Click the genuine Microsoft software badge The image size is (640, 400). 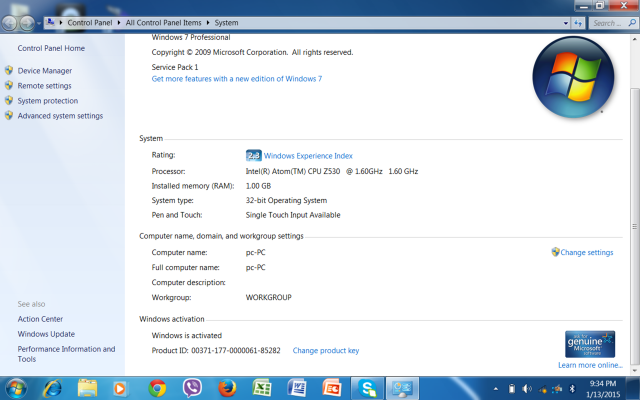pyautogui.click(x=590, y=344)
